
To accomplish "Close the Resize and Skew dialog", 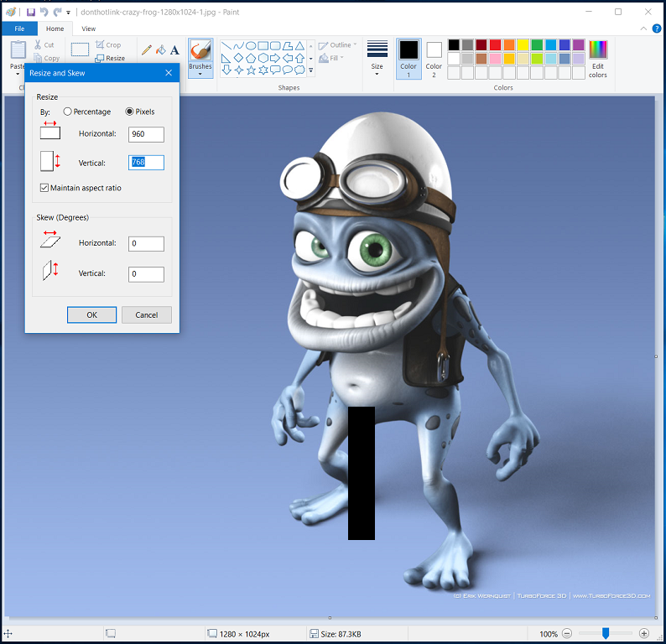I will [x=169, y=73].
